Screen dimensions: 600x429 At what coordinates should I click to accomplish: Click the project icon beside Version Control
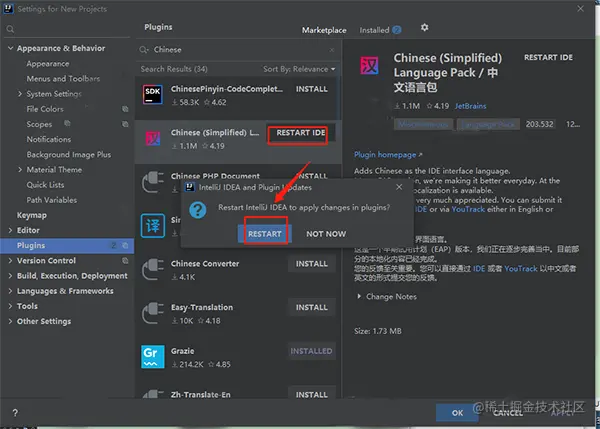click(125, 261)
